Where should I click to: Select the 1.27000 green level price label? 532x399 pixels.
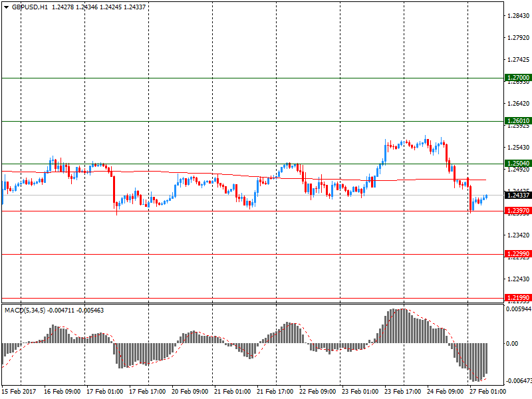click(x=518, y=78)
